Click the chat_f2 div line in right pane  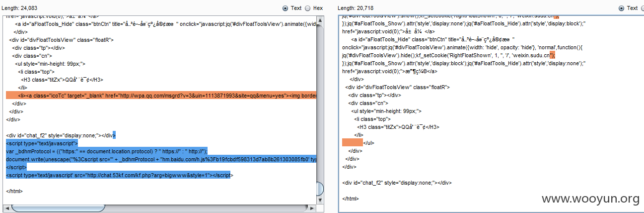point(397,183)
